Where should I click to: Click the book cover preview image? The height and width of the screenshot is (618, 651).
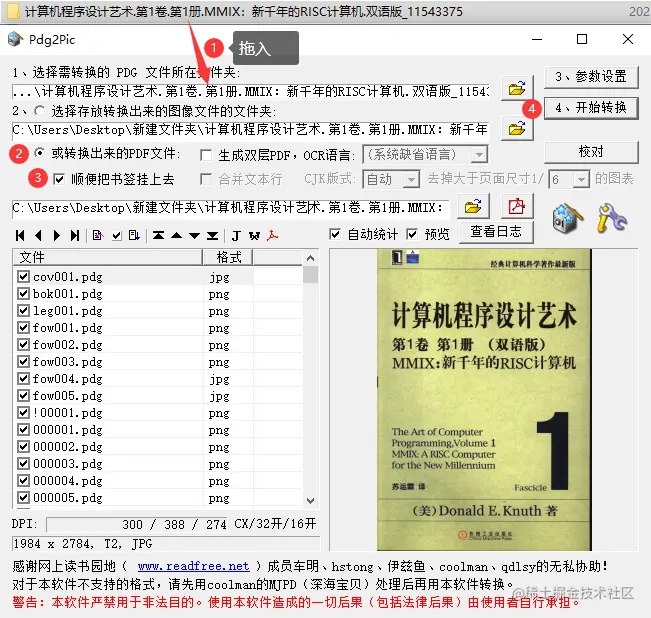click(484, 399)
